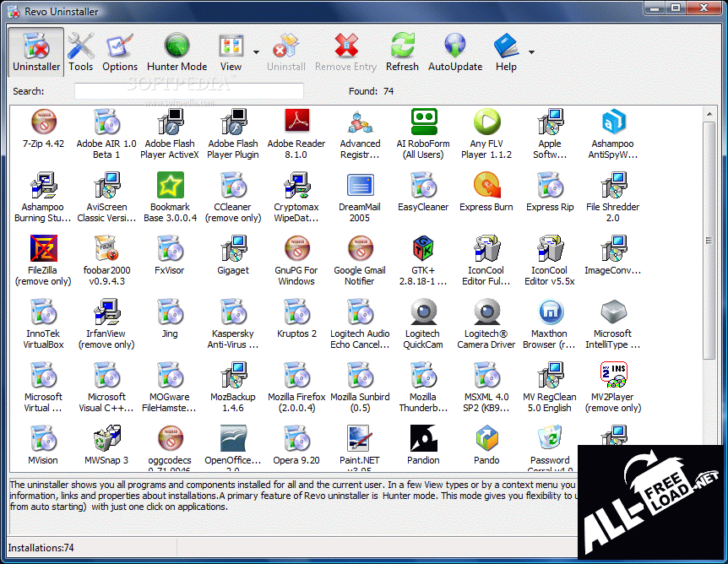Activate Hunter Mode
Viewport: 728px width, 564px height.
coord(177,52)
